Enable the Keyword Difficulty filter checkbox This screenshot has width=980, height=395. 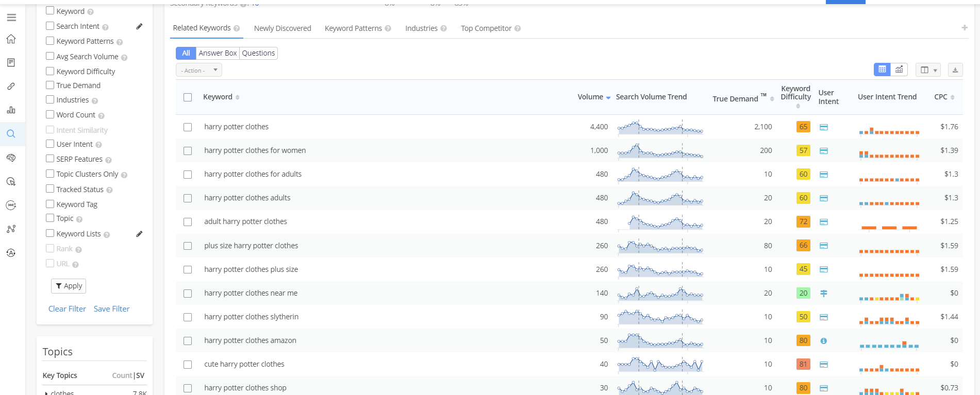click(x=50, y=71)
